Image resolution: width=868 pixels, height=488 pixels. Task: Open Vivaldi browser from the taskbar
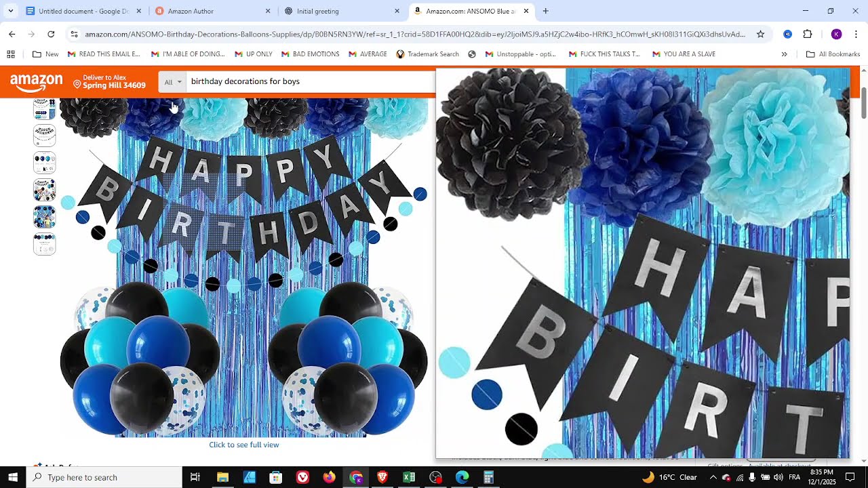(302, 477)
